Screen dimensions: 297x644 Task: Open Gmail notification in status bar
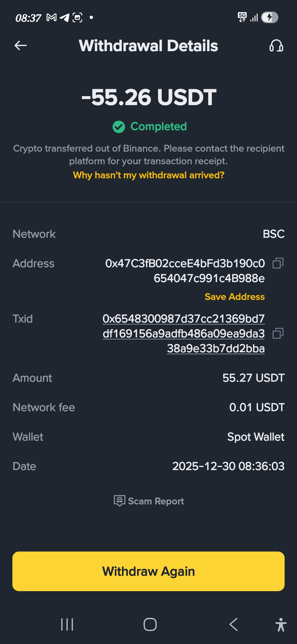click(51, 18)
